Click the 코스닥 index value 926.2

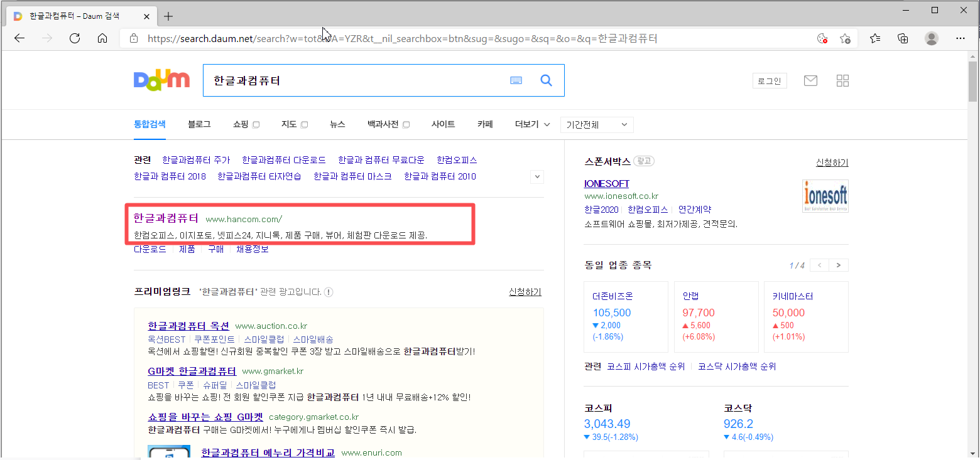point(738,424)
